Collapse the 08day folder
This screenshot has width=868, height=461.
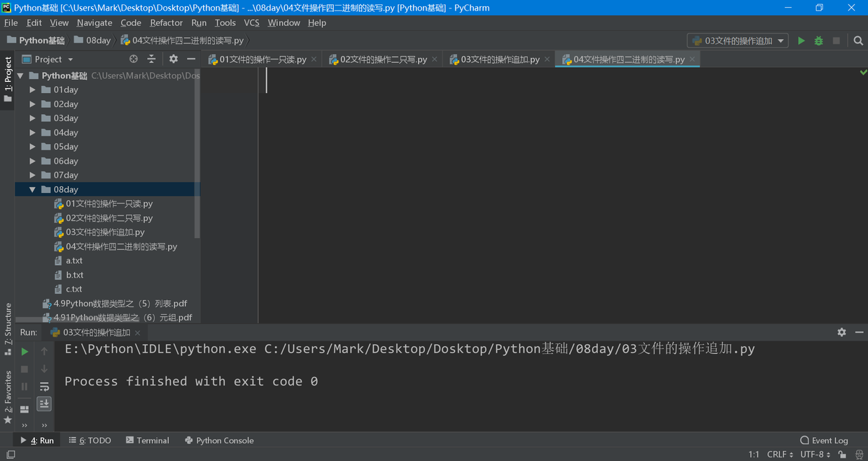(x=32, y=190)
